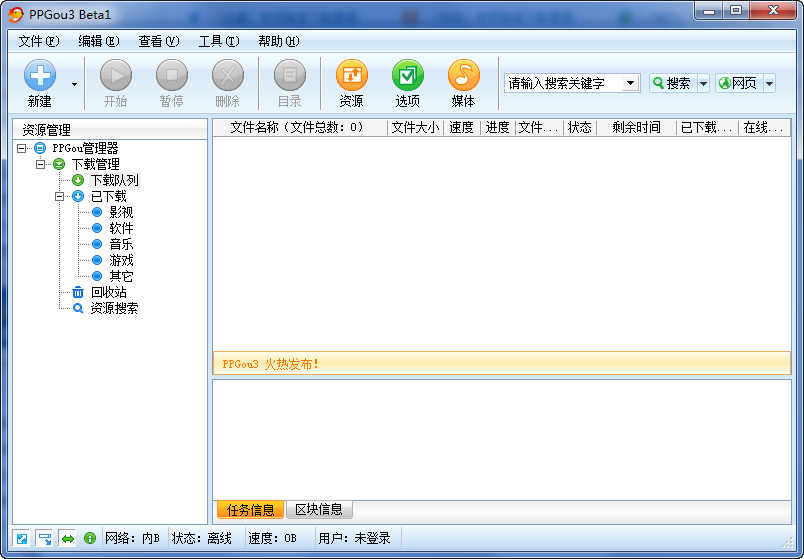Click the 暂停 (Pause) toolbar icon
This screenshot has width=804, height=559.
click(172, 75)
